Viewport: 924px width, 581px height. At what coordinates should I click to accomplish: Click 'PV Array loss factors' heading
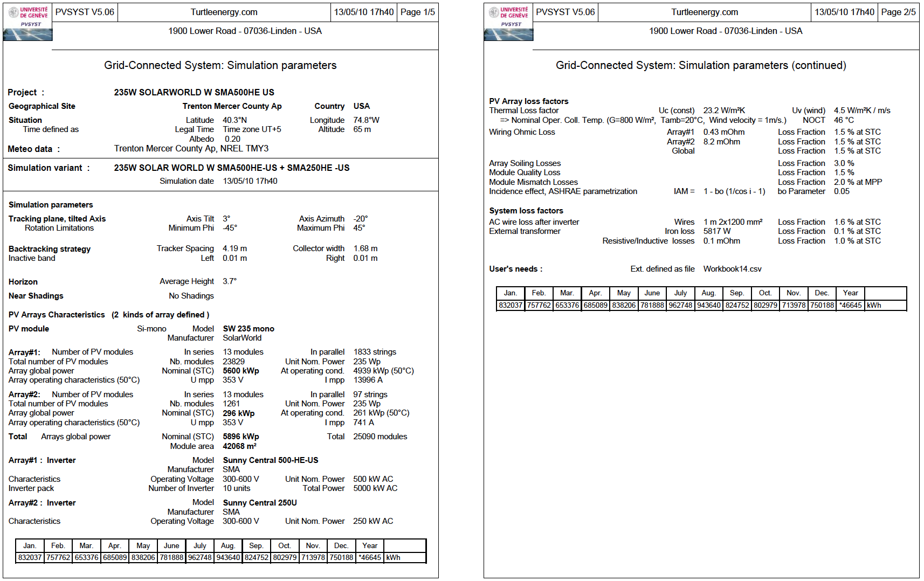(529, 101)
